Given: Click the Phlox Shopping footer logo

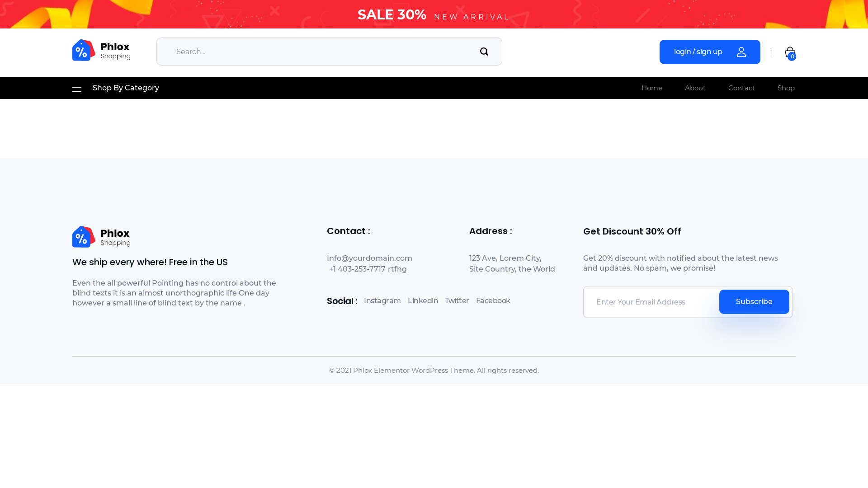Looking at the screenshot, I should [x=101, y=237].
